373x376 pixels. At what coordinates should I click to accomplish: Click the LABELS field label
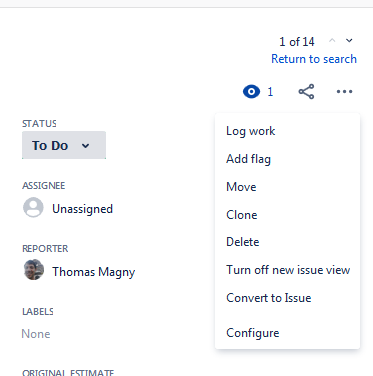tap(38, 312)
